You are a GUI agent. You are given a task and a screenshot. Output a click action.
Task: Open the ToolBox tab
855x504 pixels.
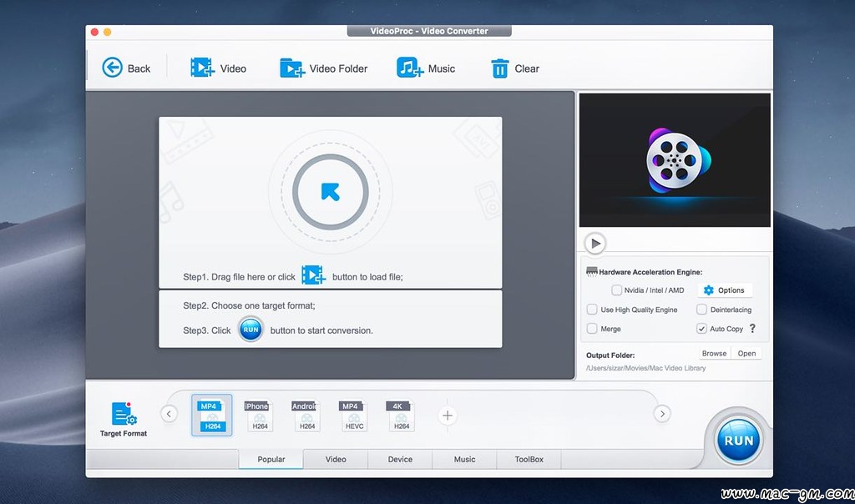pyautogui.click(x=529, y=459)
